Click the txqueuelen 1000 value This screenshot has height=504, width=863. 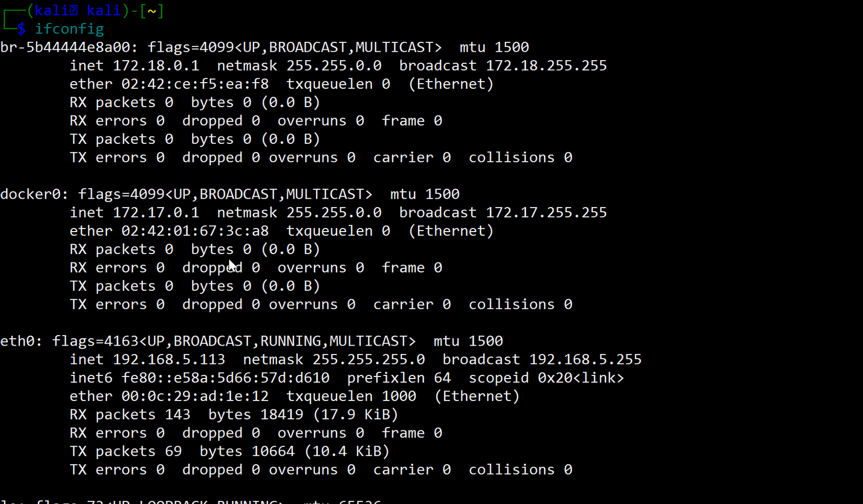(399, 396)
